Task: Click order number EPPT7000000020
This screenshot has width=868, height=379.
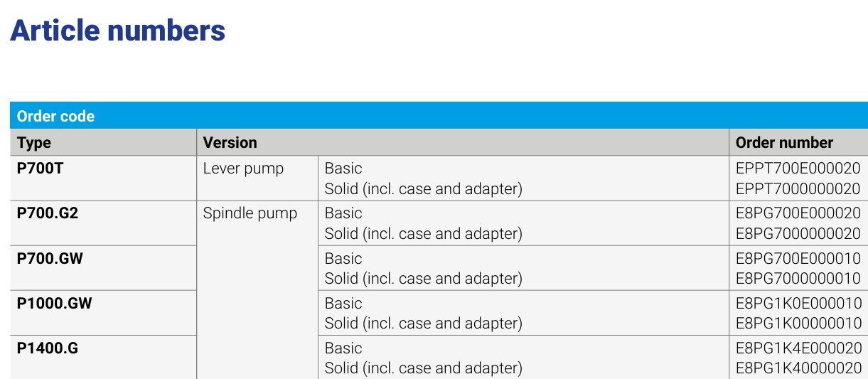Action: tap(798, 189)
